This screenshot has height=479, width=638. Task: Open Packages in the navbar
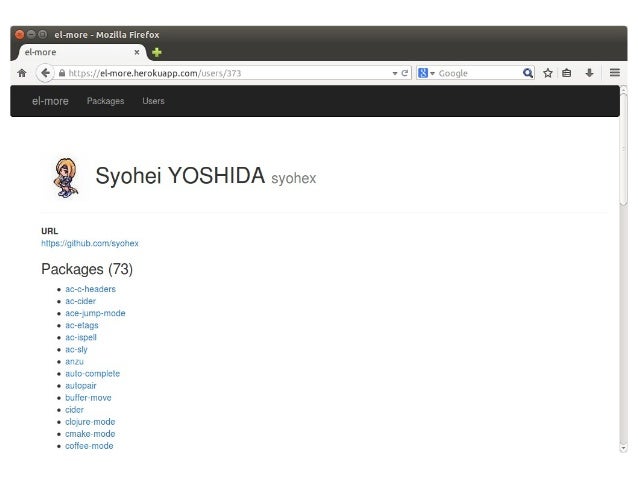pos(105,101)
